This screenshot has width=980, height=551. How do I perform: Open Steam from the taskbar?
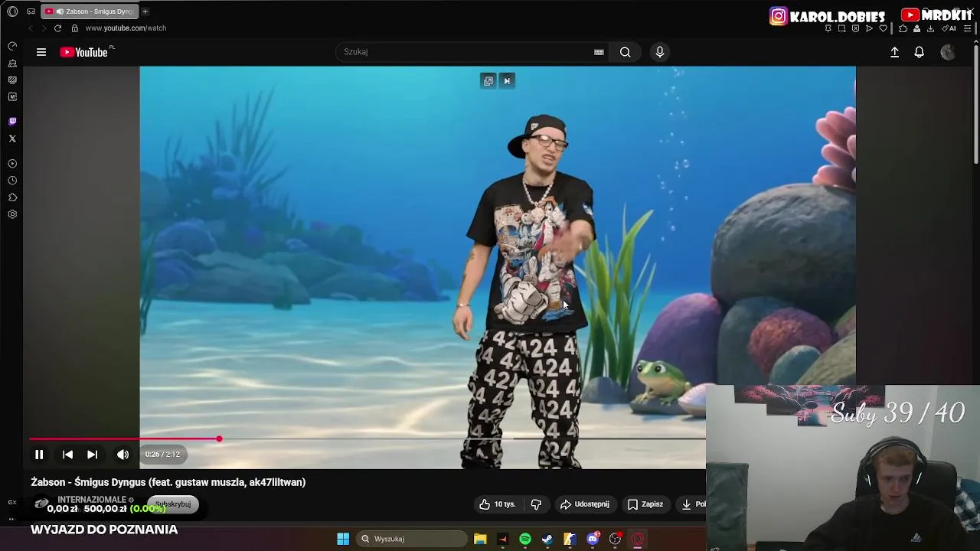click(547, 539)
